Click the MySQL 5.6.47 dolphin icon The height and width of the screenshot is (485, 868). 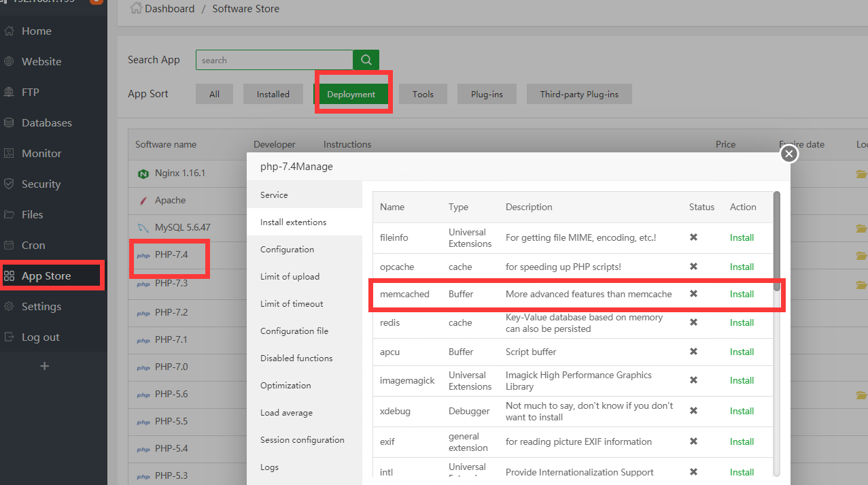coord(143,228)
